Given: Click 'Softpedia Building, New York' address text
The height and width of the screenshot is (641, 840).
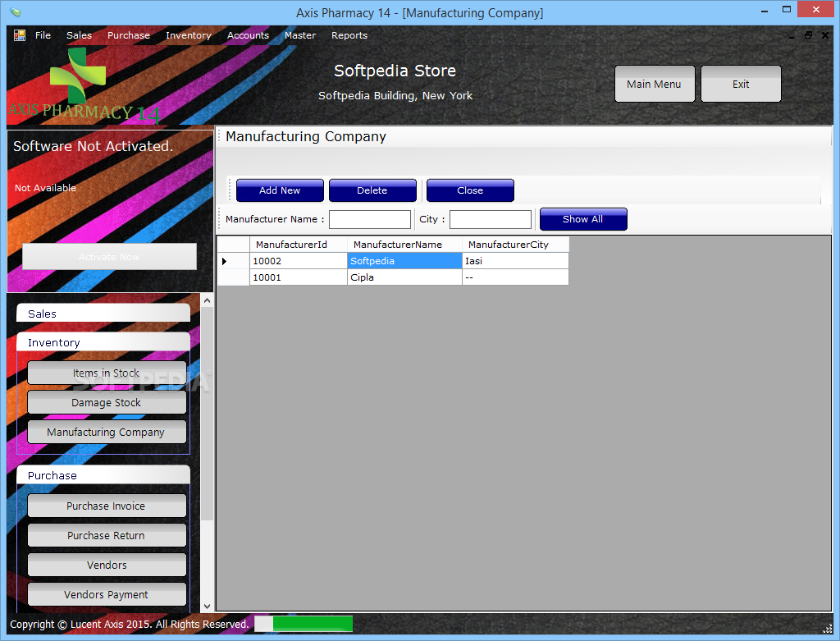Looking at the screenshot, I should [395, 96].
